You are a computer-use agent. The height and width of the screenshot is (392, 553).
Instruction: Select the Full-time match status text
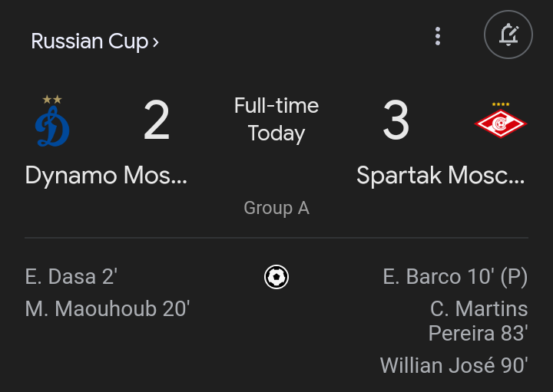click(x=276, y=106)
